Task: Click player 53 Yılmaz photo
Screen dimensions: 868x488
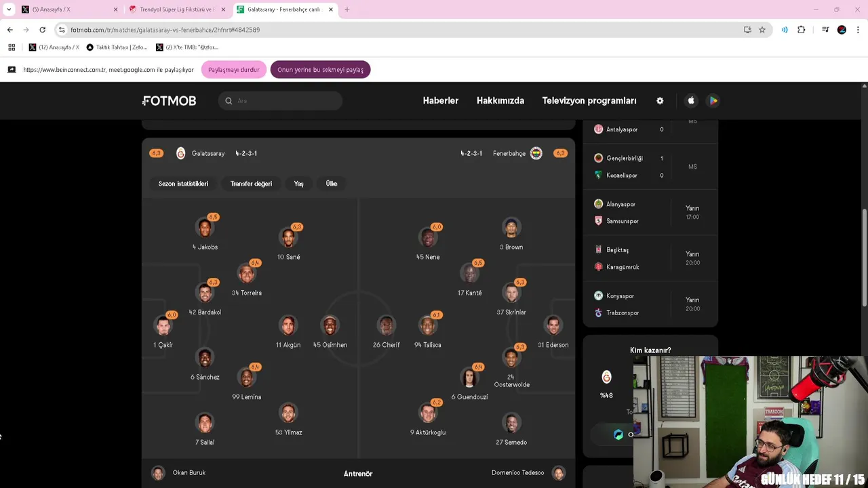Action: pos(288,413)
